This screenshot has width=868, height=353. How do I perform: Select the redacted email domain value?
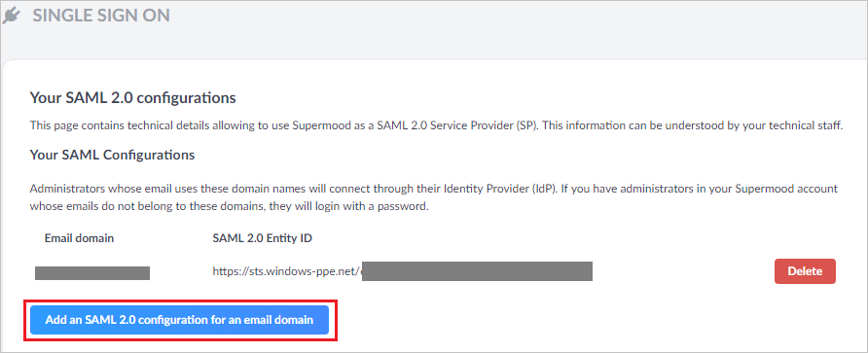(x=92, y=272)
